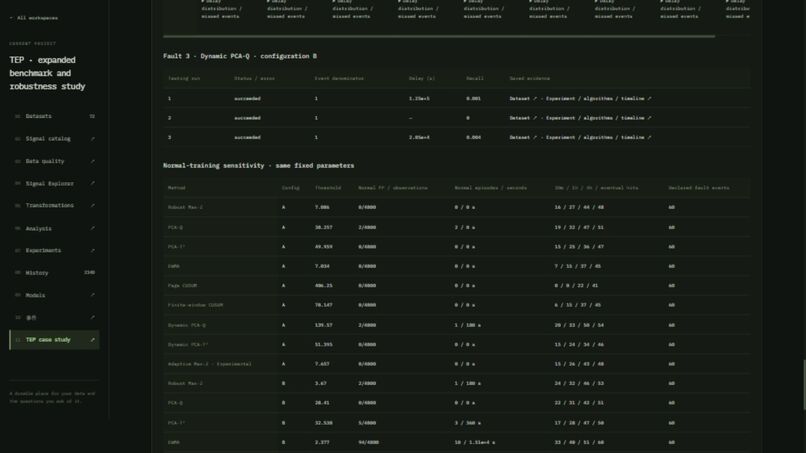Go back to All workspaces
This screenshot has height=453, width=806.
[33, 18]
